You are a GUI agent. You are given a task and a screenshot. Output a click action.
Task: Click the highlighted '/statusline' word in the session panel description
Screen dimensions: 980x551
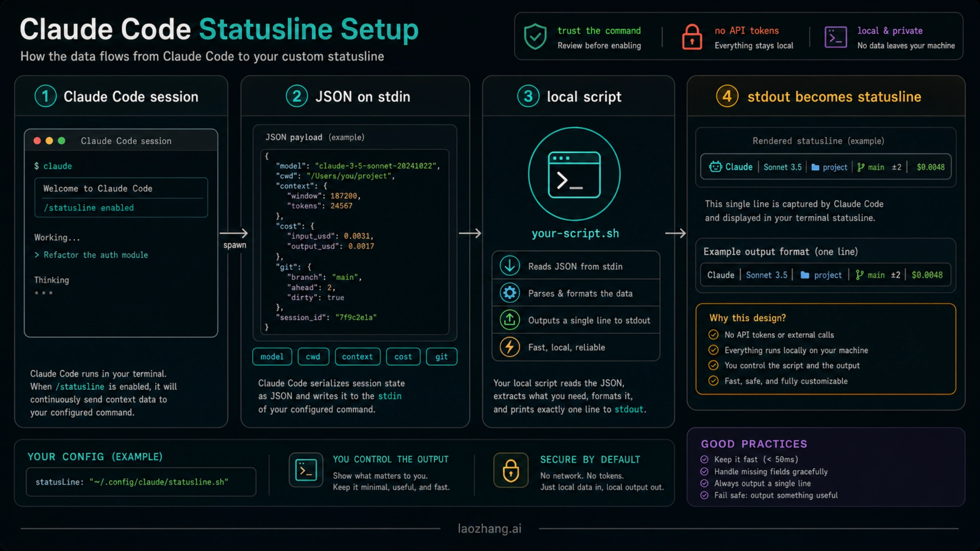point(80,387)
